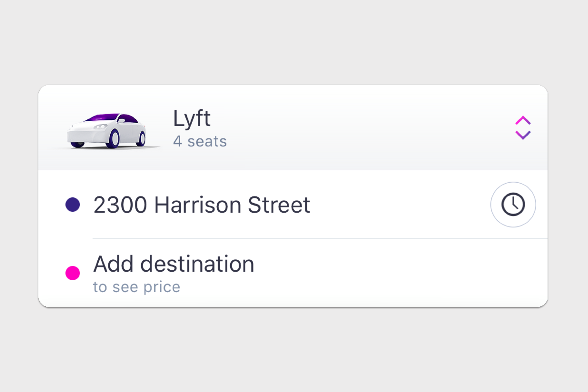The image size is (588, 392).
Task: Click the circular border around the clock
Action: point(513,205)
